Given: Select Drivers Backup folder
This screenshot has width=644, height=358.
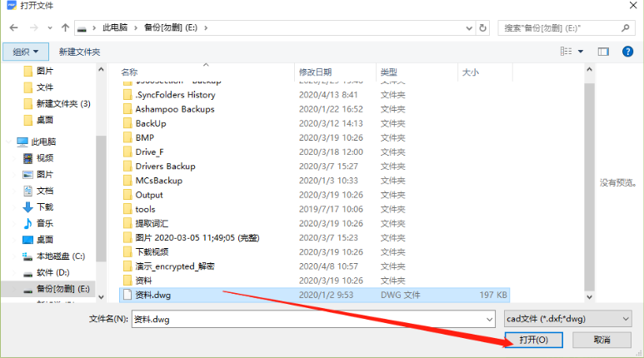Looking at the screenshot, I should 165,167.
